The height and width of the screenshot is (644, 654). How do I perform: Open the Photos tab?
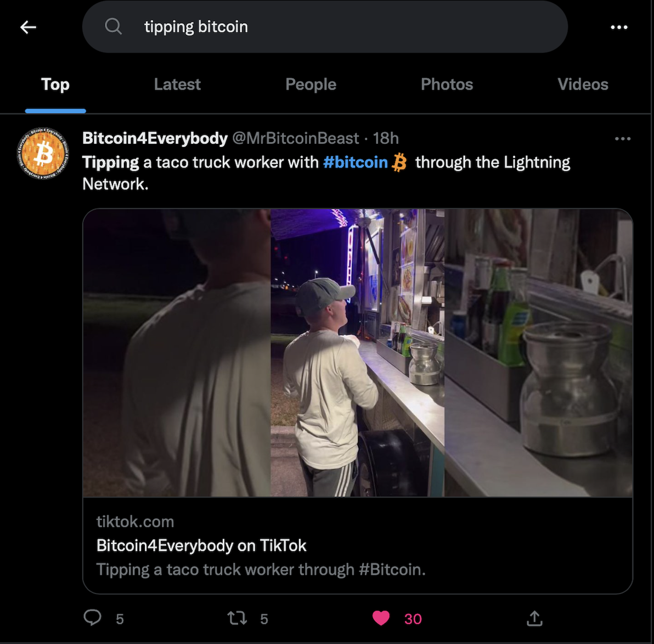(x=447, y=84)
